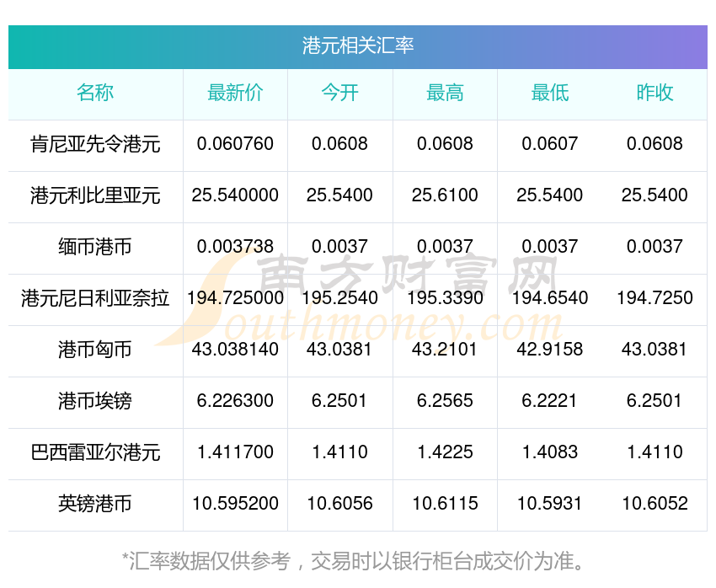Select the 肯尼亚先令港元 row name
This screenshot has height=588, width=716.
pos(95,144)
